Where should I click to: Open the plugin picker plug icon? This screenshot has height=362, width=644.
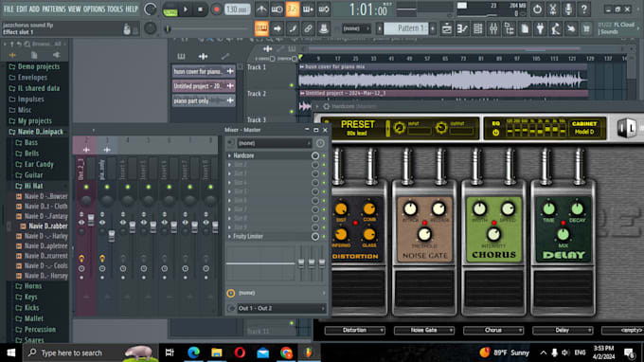tap(540, 28)
